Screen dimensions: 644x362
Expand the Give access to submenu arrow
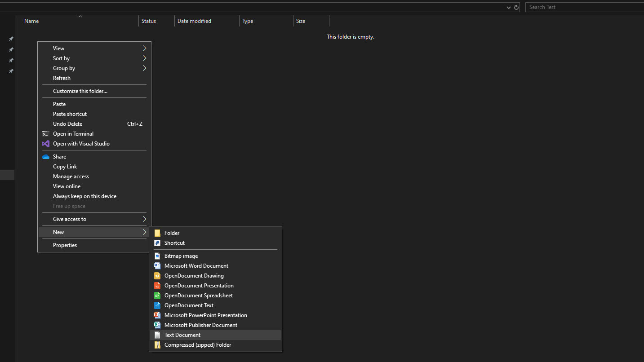[144, 219]
